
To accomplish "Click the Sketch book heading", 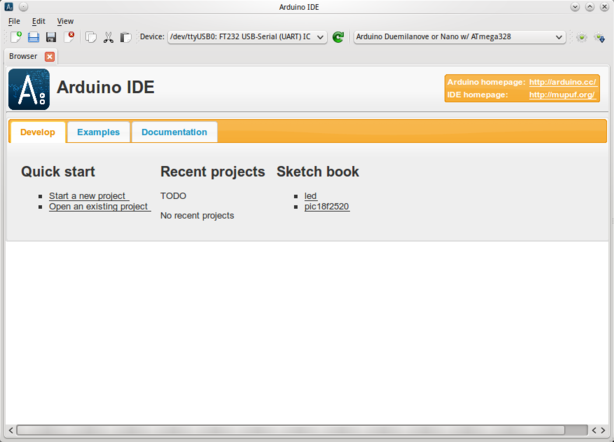I will 318,171.
